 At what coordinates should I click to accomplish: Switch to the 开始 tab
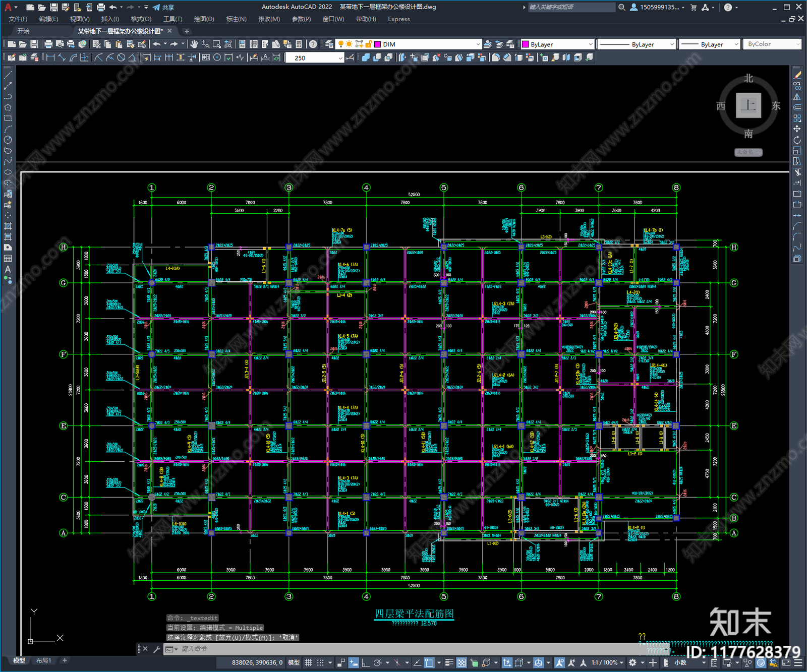[24, 31]
